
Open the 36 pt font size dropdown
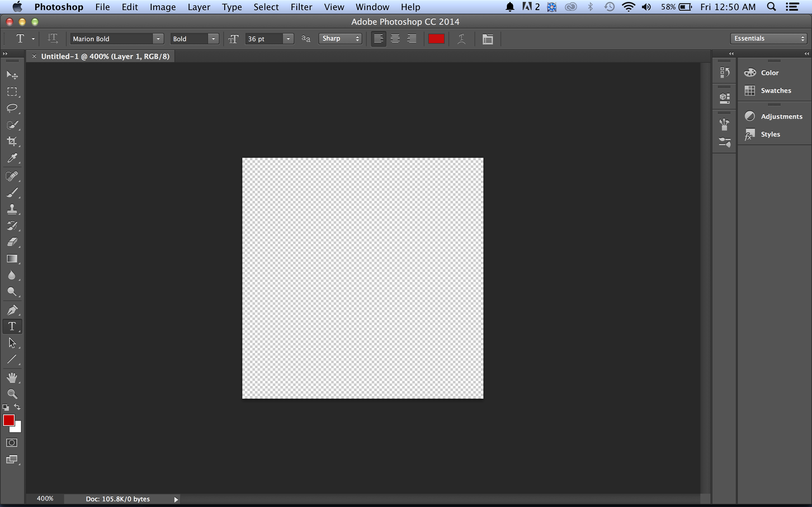[288, 39]
